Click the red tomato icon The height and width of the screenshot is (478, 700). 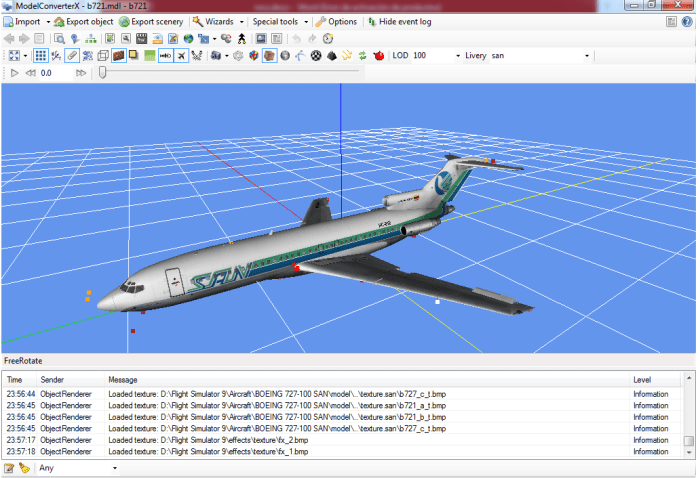coord(379,56)
